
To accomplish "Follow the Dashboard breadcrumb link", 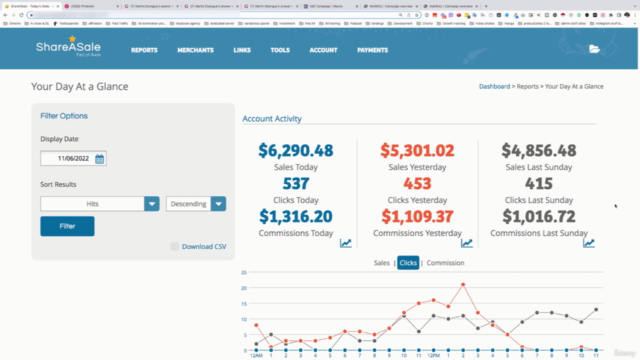I will click(494, 87).
